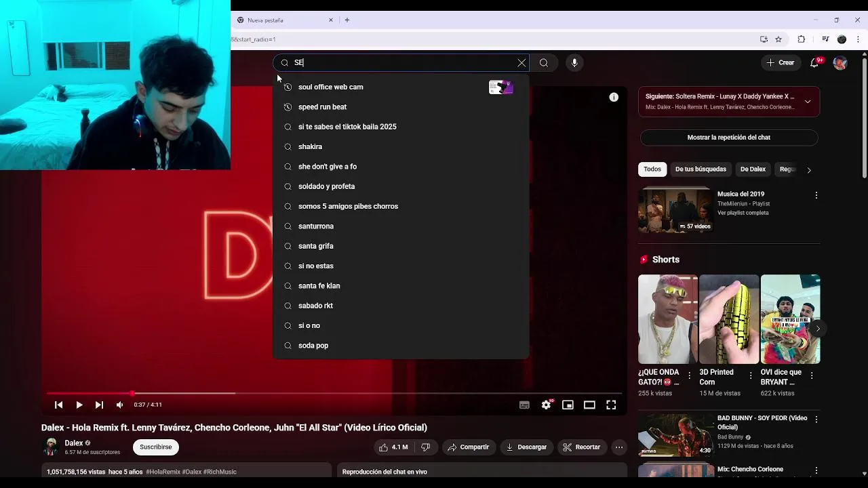Open the install app icon in address bar
Screen dimensions: 868x488
(x=764, y=39)
